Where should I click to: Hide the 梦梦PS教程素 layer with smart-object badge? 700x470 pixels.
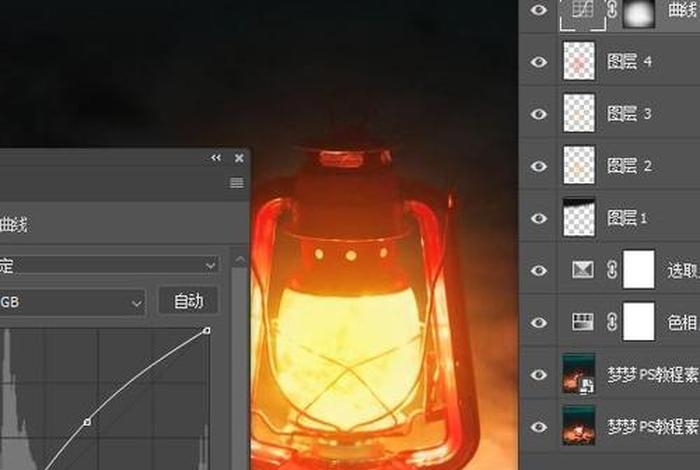tap(539, 374)
